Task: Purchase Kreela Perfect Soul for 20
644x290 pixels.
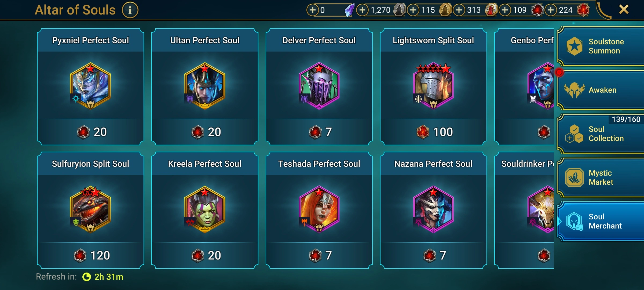Action: coord(205,255)
